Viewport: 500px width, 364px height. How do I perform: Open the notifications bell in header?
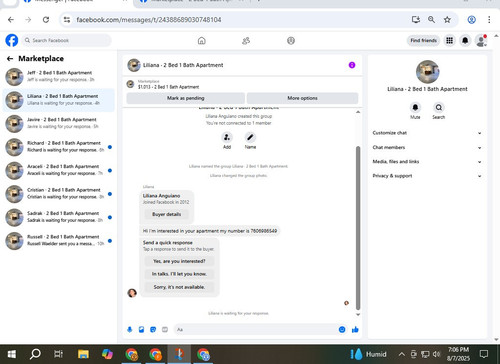tap(465, 40)
